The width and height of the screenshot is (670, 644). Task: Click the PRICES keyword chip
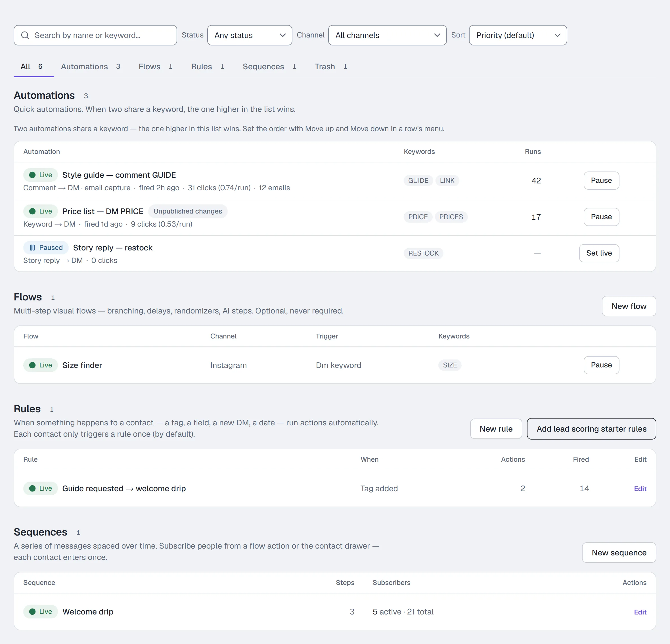point(451,217)
